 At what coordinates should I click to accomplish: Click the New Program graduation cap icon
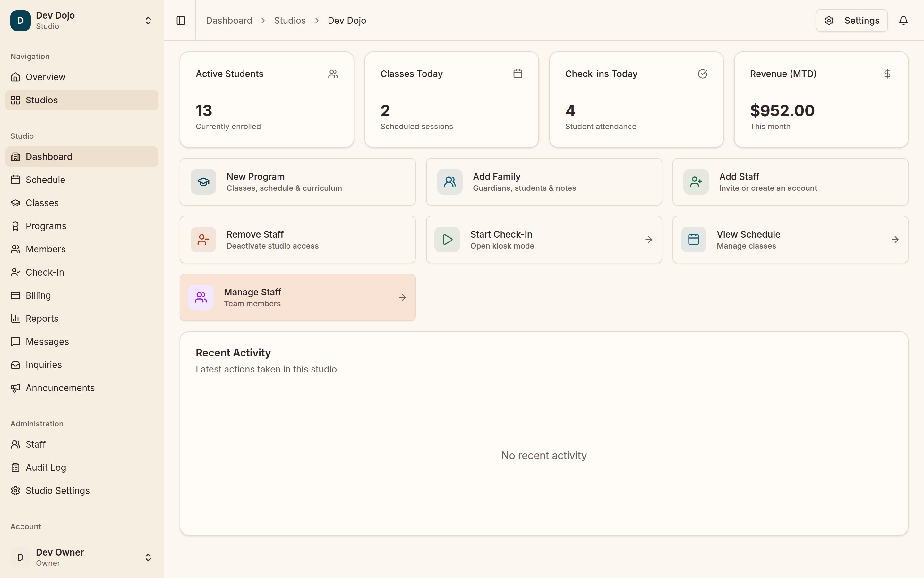click(203, 182)
